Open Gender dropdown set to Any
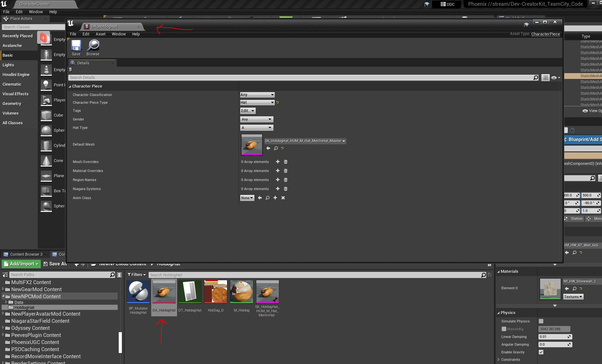This screenshot has height=364, width=602. click(x=257, y=119)
